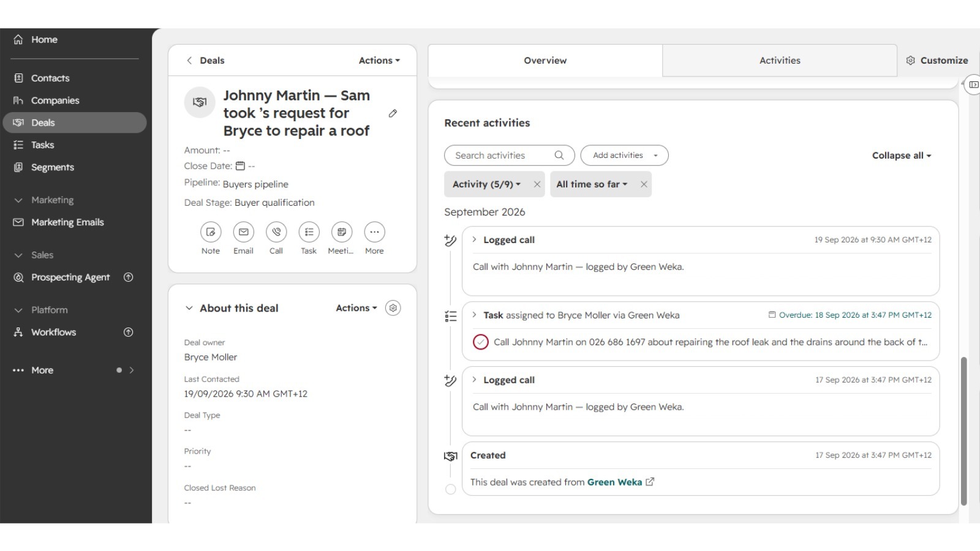This screenshot has height=551, width=980.
Task: Open Actions dropdown in About this deal
Action: pyautogui.click(x=356, y=308)
